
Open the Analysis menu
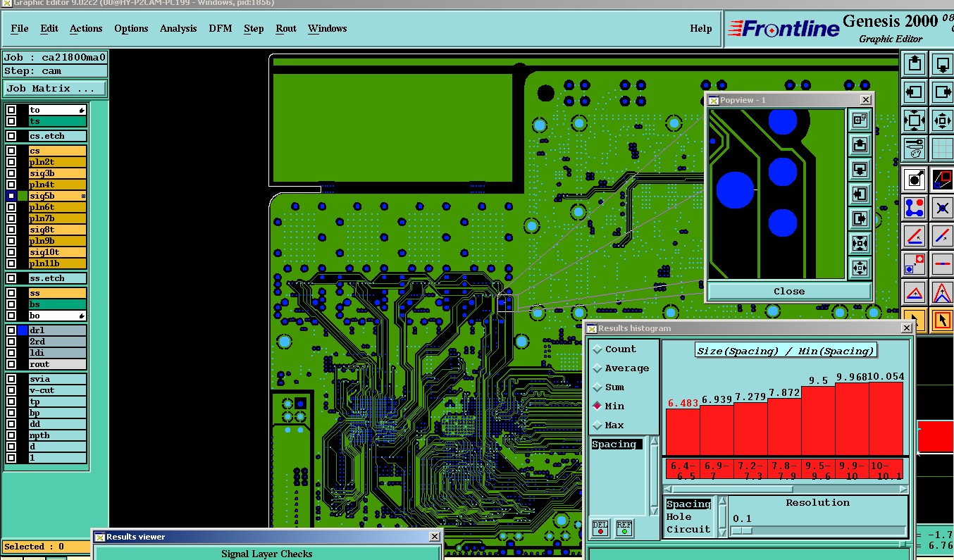click(x=178, y=28)
